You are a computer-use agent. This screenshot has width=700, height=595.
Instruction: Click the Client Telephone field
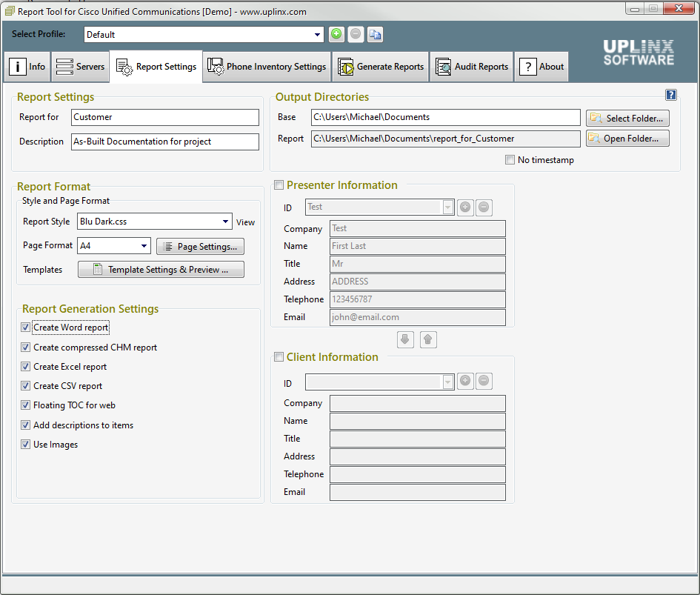pos(418,474)
